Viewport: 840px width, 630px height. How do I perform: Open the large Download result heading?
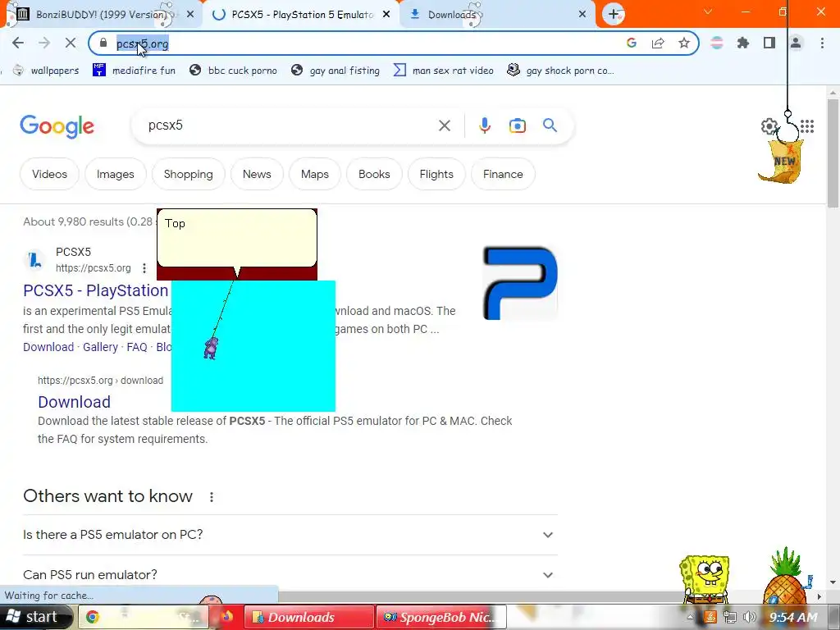(x=75, y=402)
